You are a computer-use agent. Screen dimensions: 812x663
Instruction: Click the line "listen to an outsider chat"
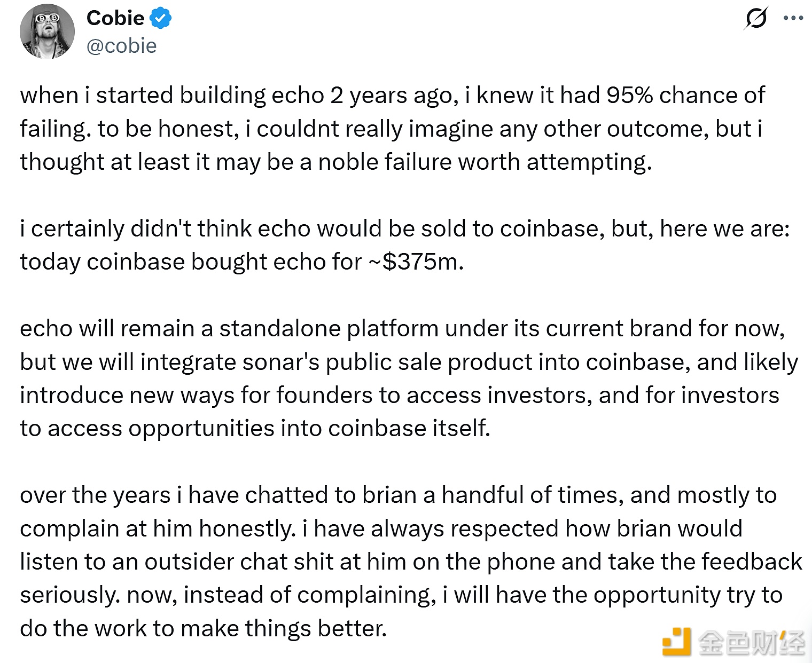(410, 562)
